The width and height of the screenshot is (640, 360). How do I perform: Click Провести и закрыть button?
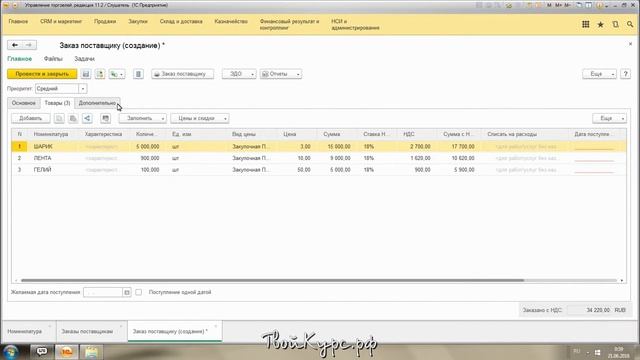42,74
